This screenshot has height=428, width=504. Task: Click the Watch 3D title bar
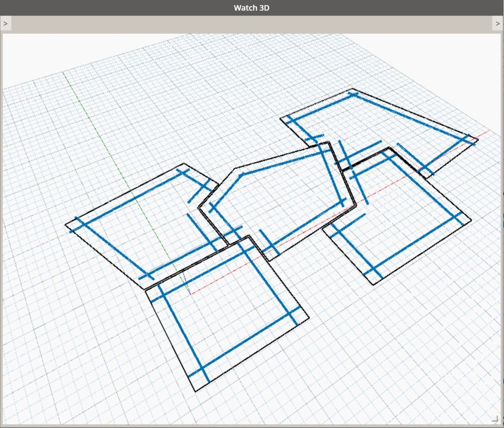point(252,8)
